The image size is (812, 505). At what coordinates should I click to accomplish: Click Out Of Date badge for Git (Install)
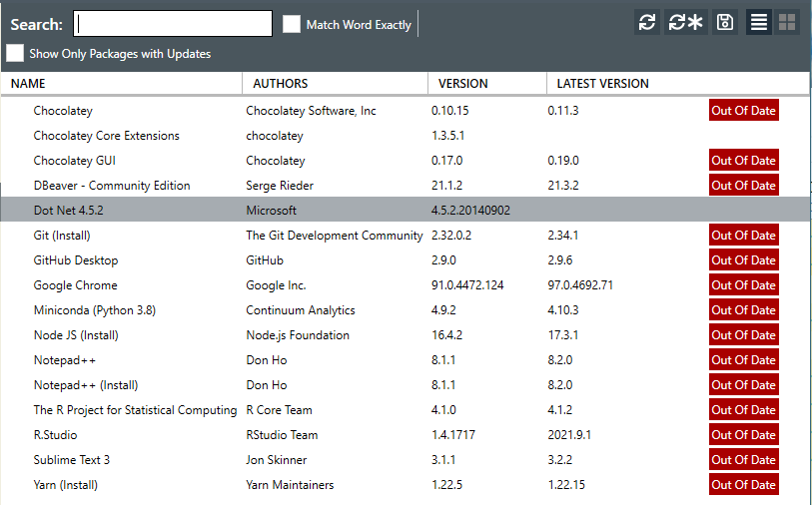(744, 236)
